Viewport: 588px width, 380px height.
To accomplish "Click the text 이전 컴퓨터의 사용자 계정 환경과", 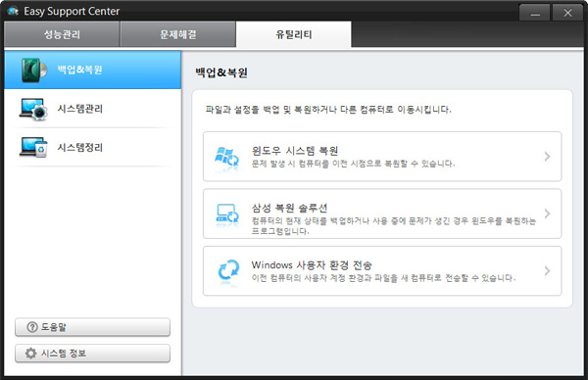I will [x=383, y=278].
